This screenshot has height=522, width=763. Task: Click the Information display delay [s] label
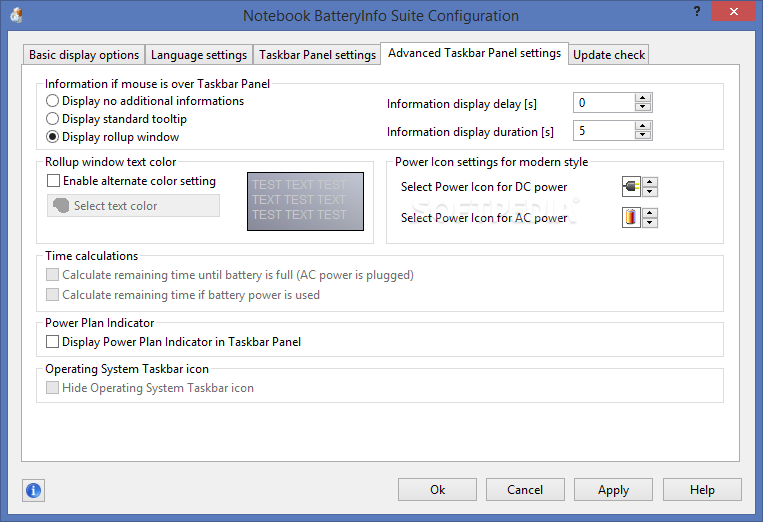point(462,104)
